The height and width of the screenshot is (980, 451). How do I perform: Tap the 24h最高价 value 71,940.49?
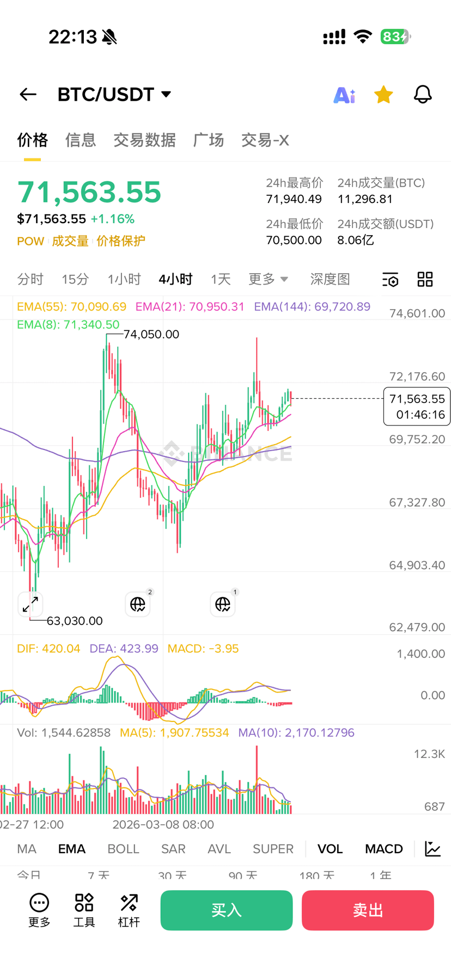pos(294,199)
